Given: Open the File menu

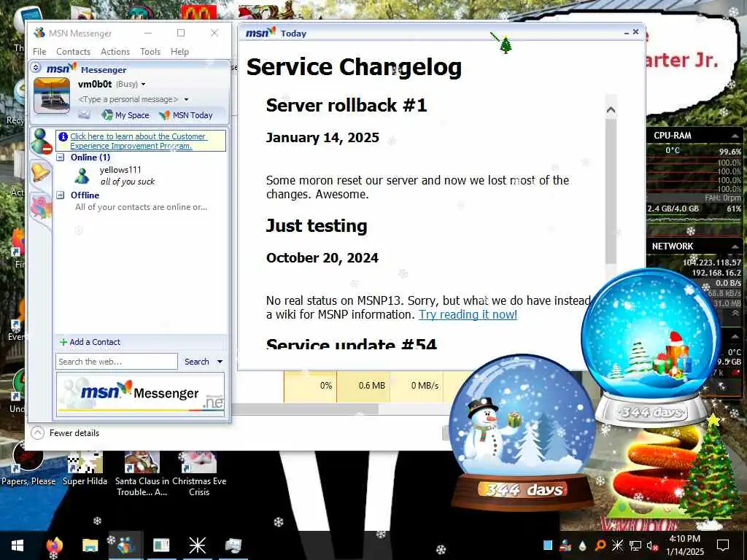Looking at the screenshot, I should click(39, 52).
